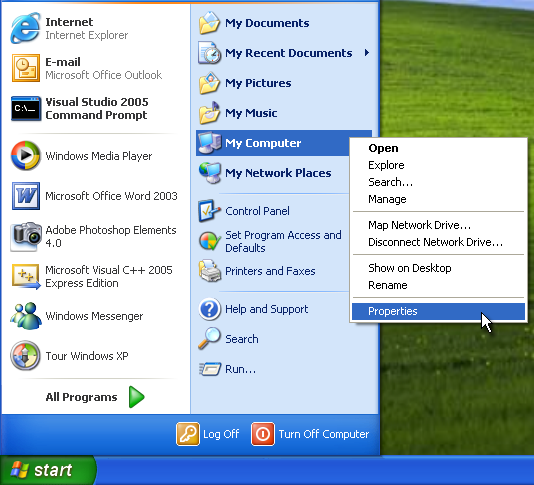This screenshot has height=485, width=534.
Task: Click Microsoft Visual C++ 2005 Express Edition label
Action: [109, 277]
